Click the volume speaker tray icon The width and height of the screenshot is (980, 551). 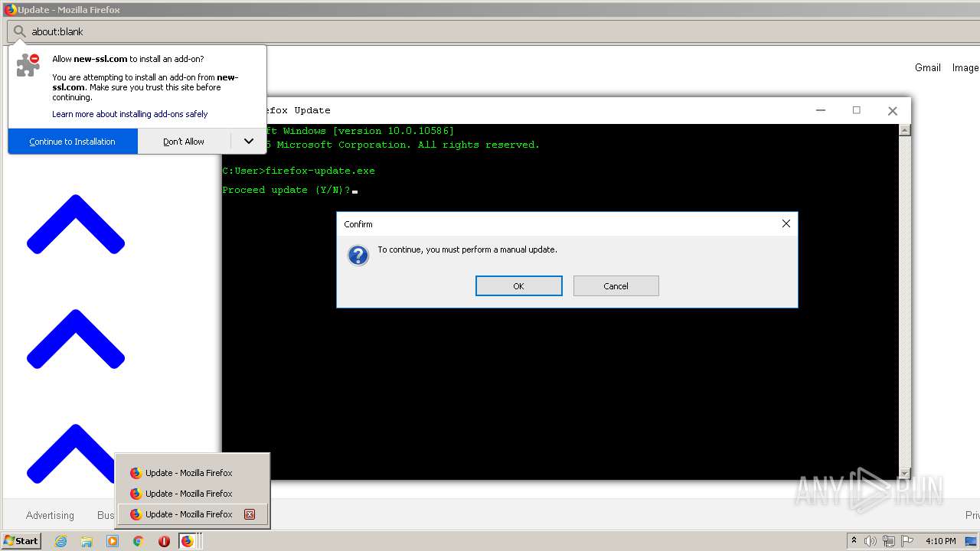[871, 541]
